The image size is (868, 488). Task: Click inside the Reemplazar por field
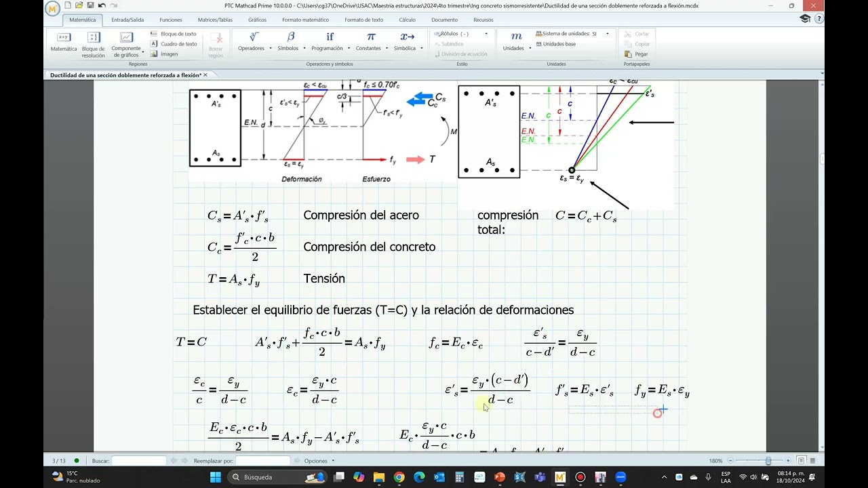tap(263, 461)
